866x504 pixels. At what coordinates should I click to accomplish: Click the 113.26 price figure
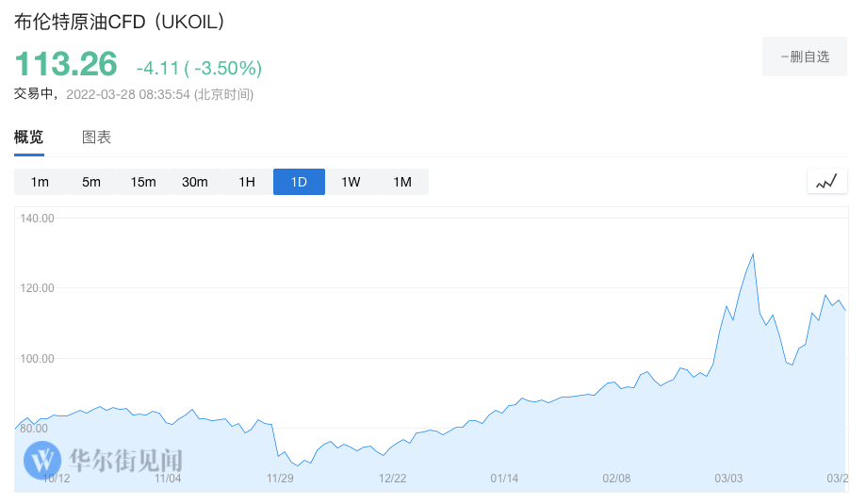click(66, 64)
